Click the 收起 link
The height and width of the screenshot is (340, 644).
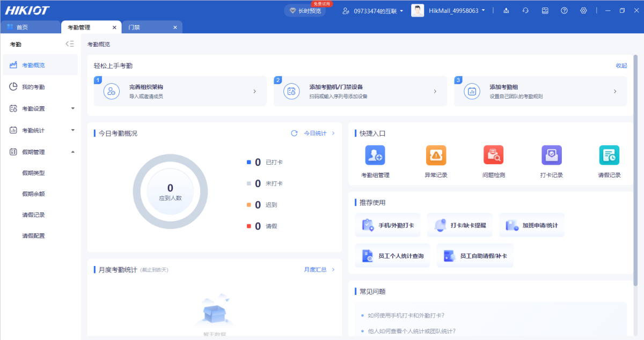point(621,65)
